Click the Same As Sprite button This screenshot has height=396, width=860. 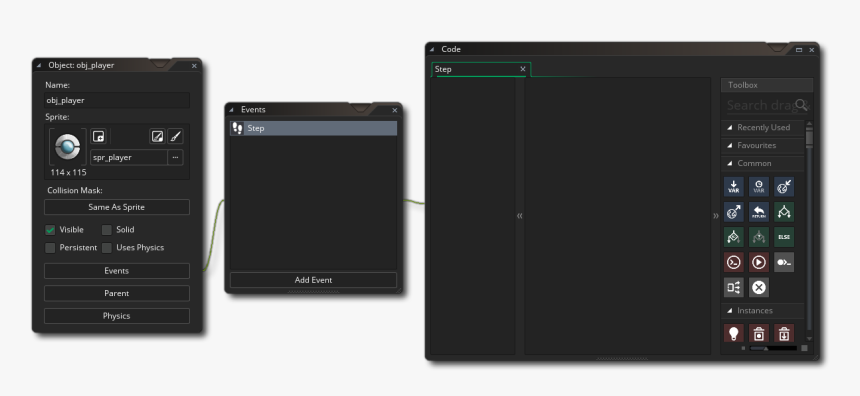[117, 207]
